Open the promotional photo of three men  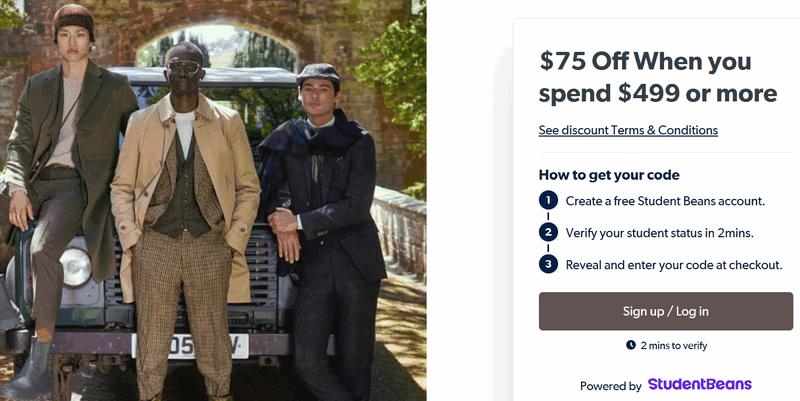point(213,200)
